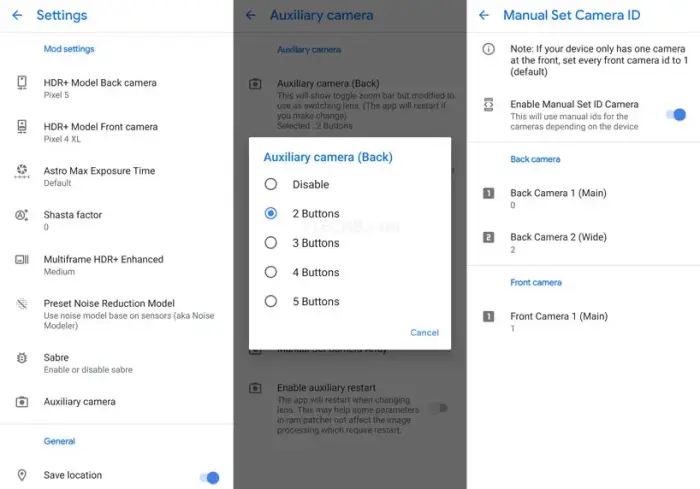This screenshot has width=700, height=489.
Task: Tap the Back Camera 1 number icon
Action: pos(488,193)
